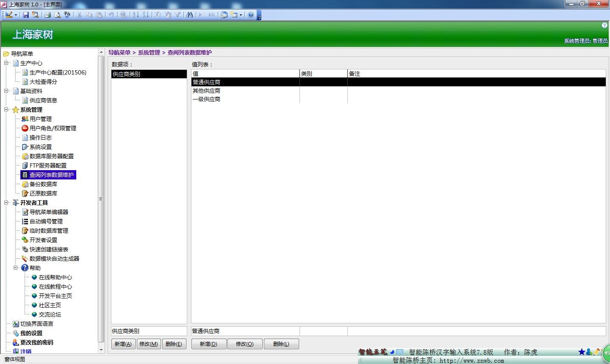
Task: Open the design view dropdown arrow in toolbar
Action: (x=16, y=15)
